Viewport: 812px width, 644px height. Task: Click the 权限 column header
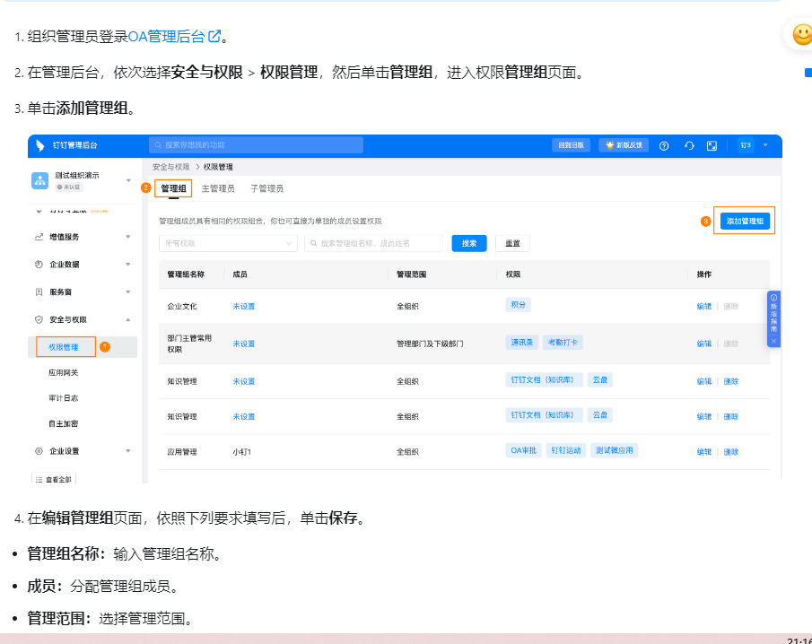click(x=513, y=274)
